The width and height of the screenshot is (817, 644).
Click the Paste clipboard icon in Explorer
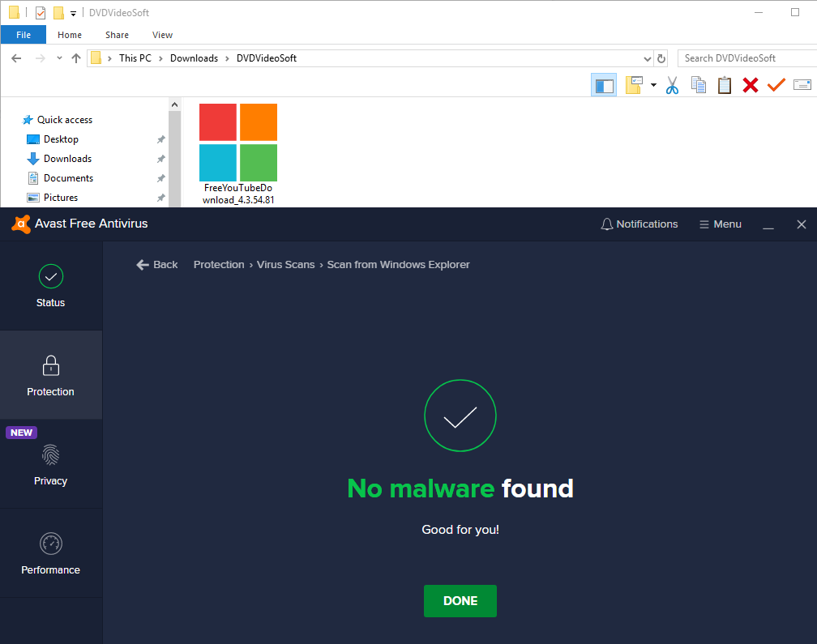tap(725, 85)
